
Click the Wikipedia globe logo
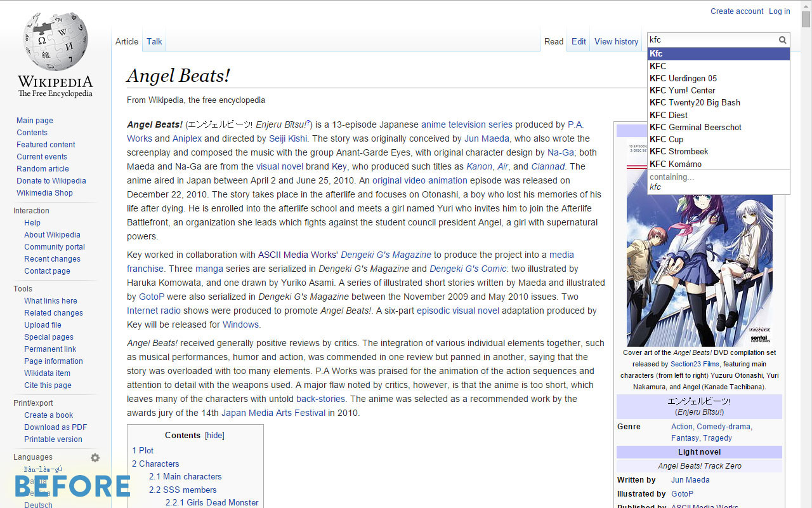tap(55, 42)
